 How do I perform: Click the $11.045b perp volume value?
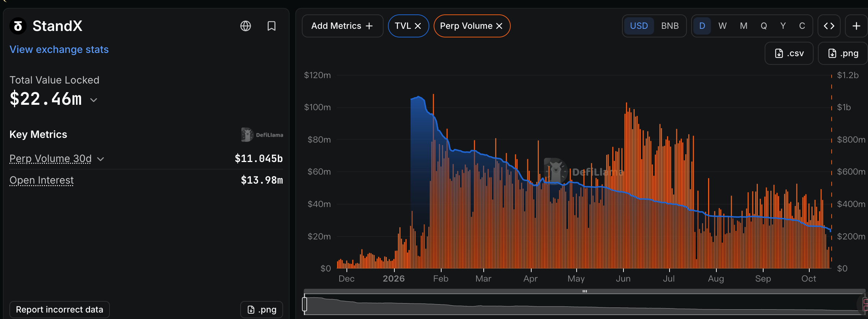click(x=259, y=158)
